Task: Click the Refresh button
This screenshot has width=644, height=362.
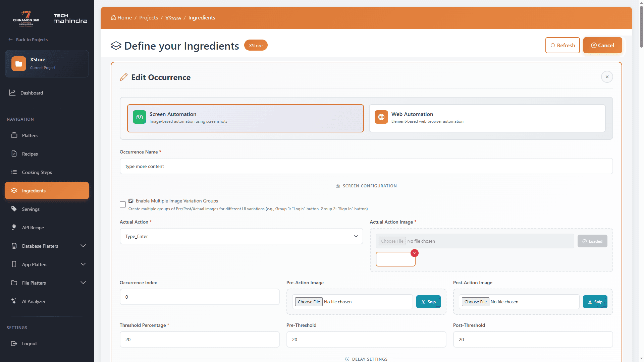Action: [562, 45]
